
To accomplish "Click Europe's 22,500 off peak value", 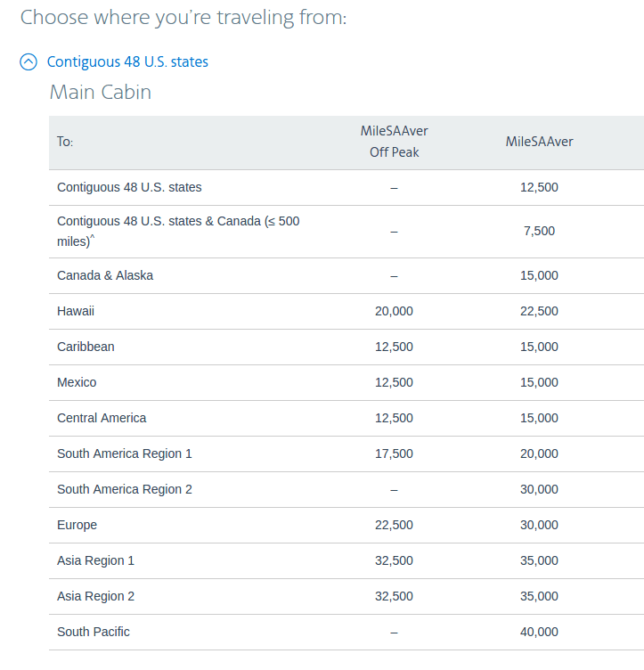I will click(394, 525).
